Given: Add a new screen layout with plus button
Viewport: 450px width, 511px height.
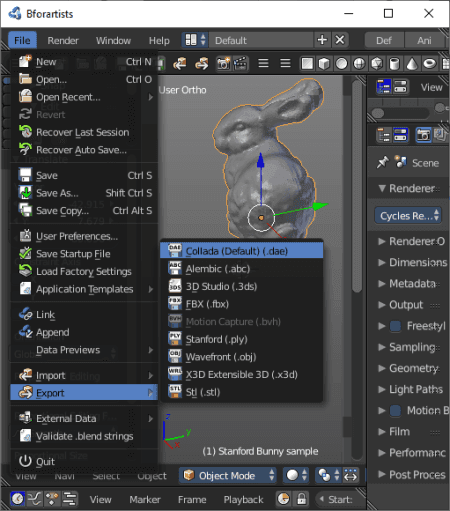Looking at the screenshot, I should pos(322,40).
